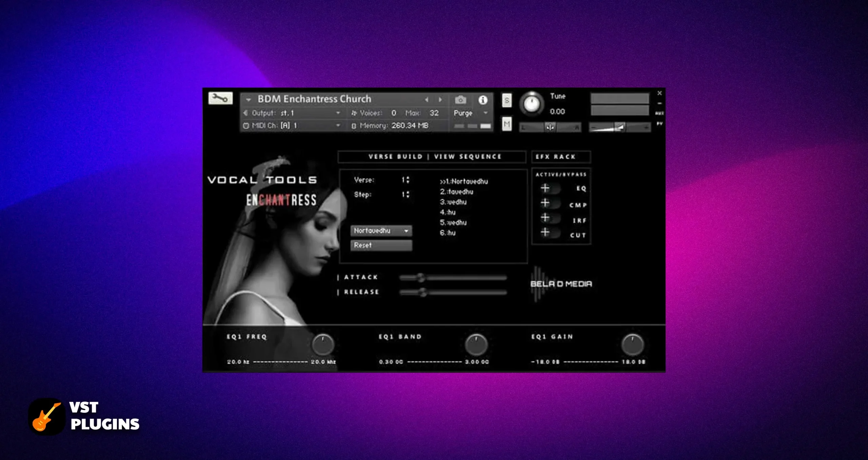Close the instrument with the X
The image size is (868, 460).
click(659, 93)
